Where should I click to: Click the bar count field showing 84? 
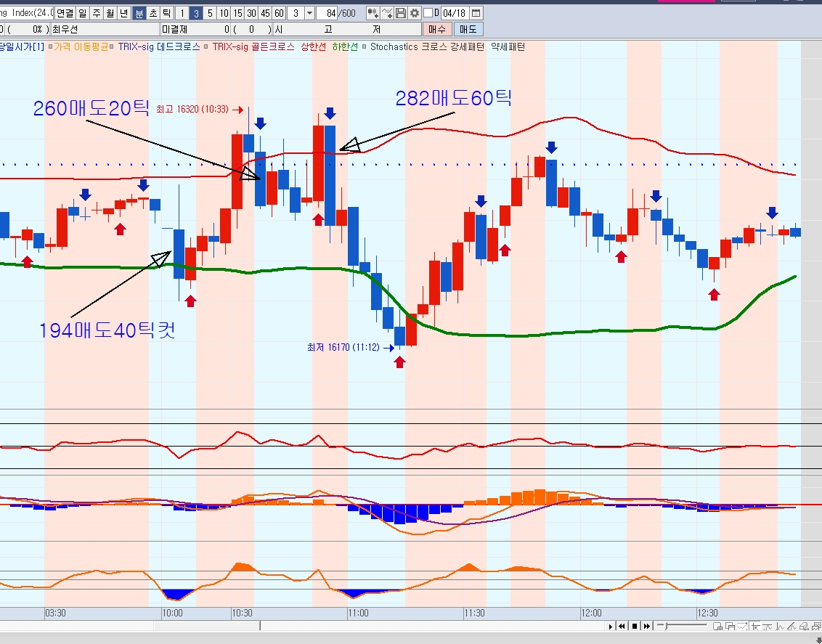[329, 13]
